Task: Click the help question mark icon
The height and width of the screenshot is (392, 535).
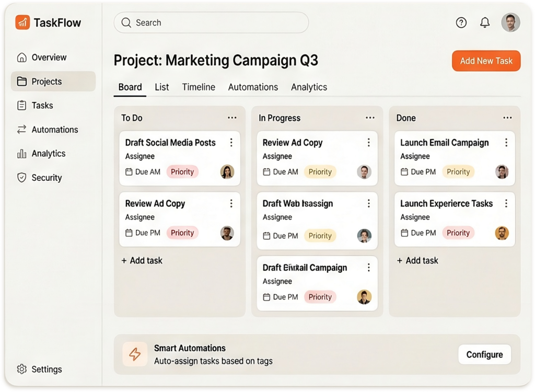Action: (461, 22)
